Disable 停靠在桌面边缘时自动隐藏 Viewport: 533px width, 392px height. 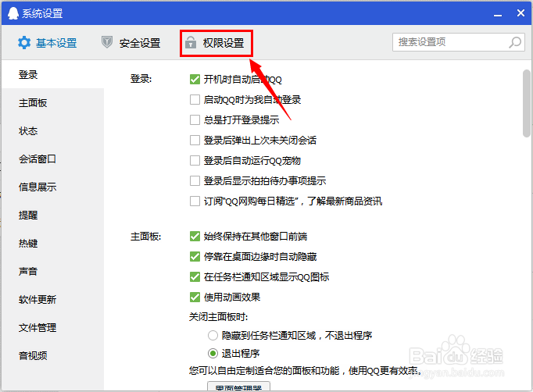point(195,256)
